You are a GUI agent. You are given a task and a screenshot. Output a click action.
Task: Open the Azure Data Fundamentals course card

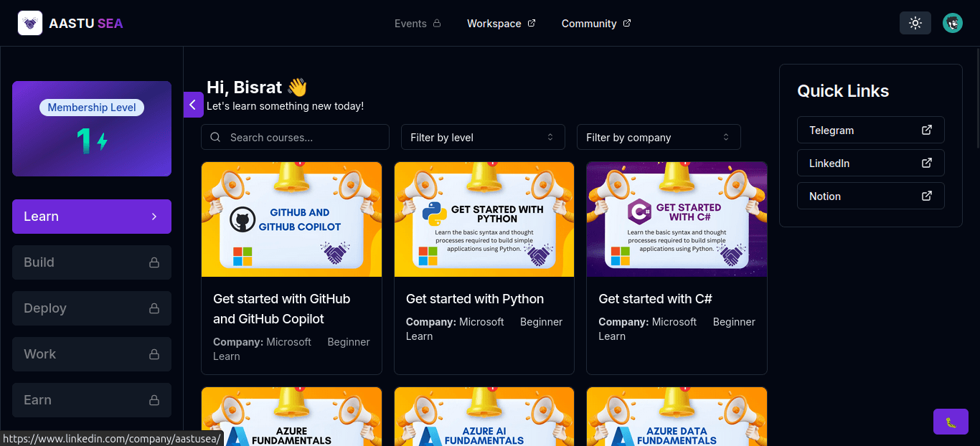pyautogui.click(x=677, y=417)
